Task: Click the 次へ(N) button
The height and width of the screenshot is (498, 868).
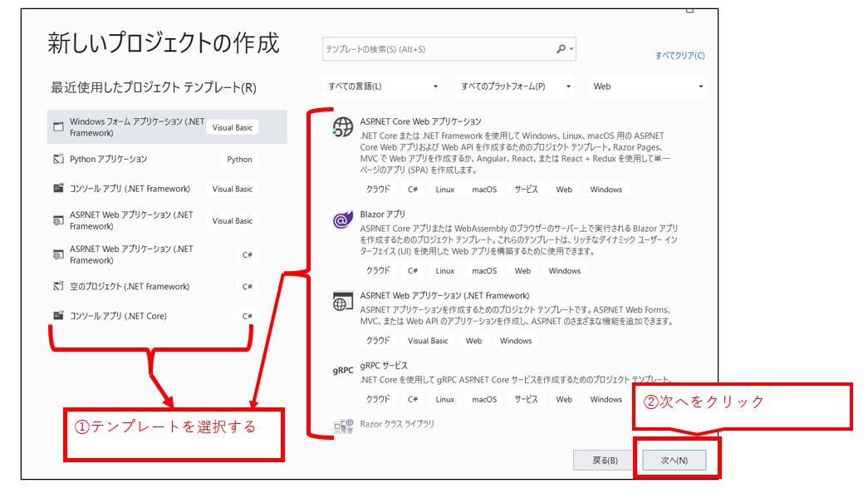Action: [x=674, y=461]
